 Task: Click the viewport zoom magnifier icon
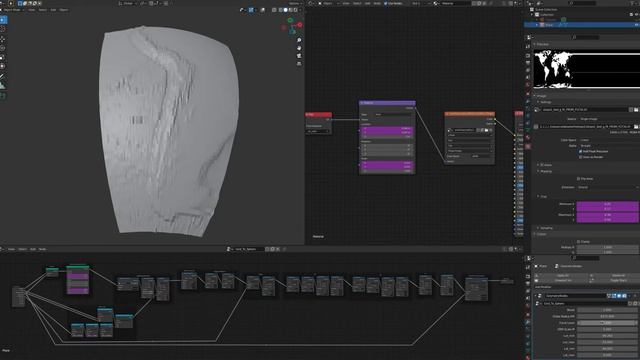pyautogui.click(x=299, y=40)
